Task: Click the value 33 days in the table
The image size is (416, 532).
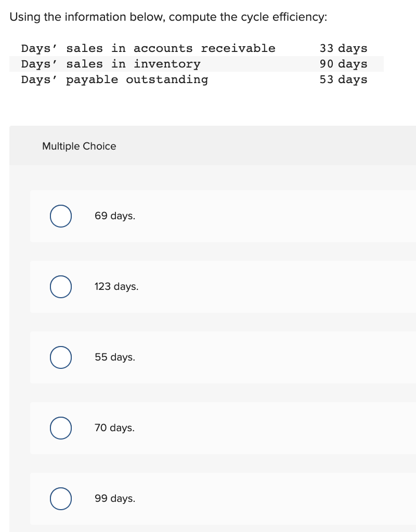Action: coord(344,48)
